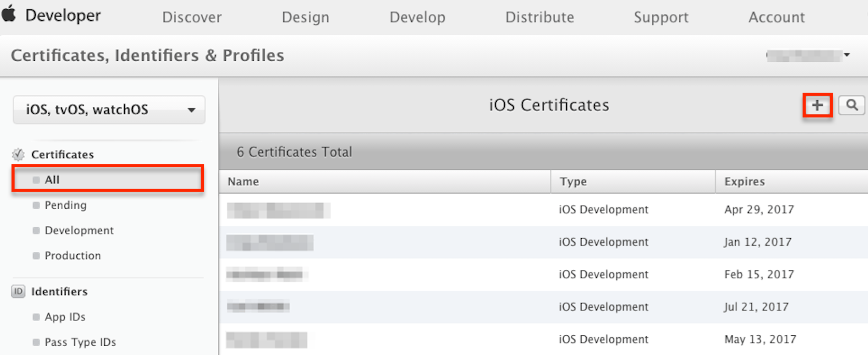868x355 pixels.
Task: Open the iOS, tvOS, watchOS platform dropdown
Action: tap(109, 110)
